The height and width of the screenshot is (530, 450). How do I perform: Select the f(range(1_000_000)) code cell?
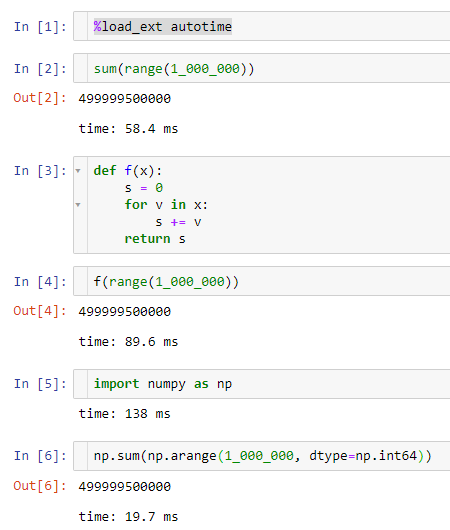pyautogui.click(x=262, y=281)
